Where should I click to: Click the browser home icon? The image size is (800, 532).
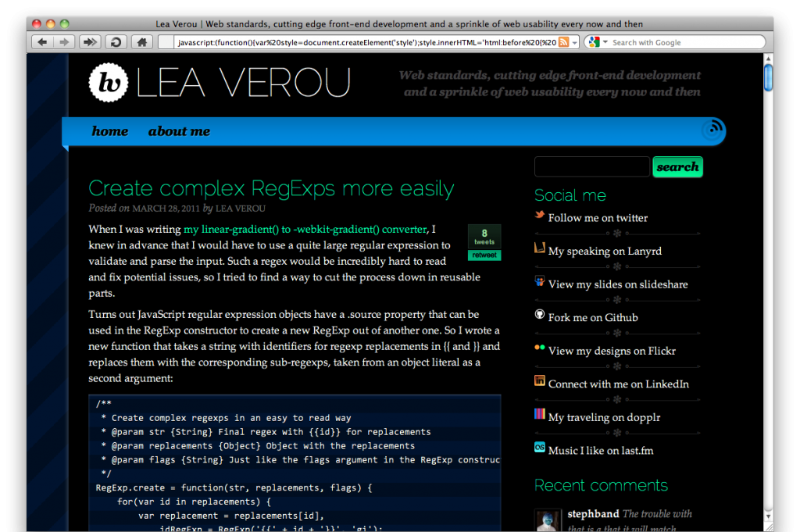(141, 41)
